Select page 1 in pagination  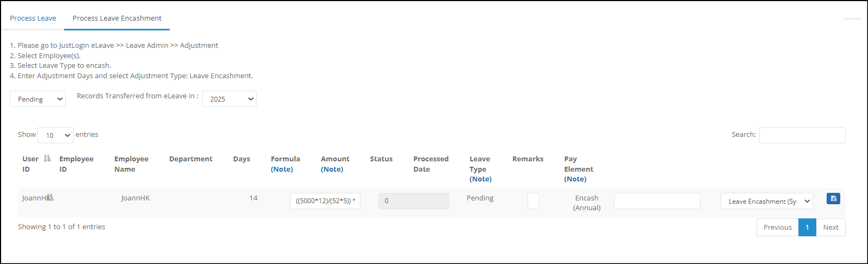pos(807,227)
